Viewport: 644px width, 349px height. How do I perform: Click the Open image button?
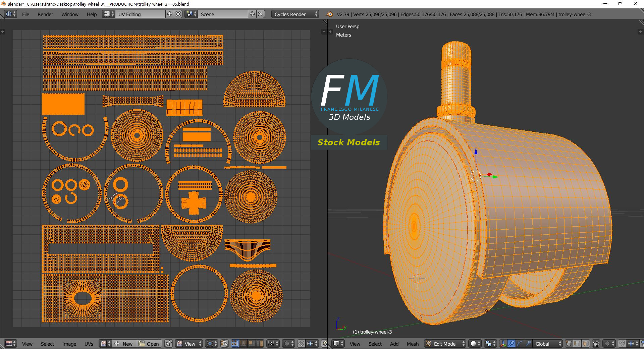(x=149, y=344)
